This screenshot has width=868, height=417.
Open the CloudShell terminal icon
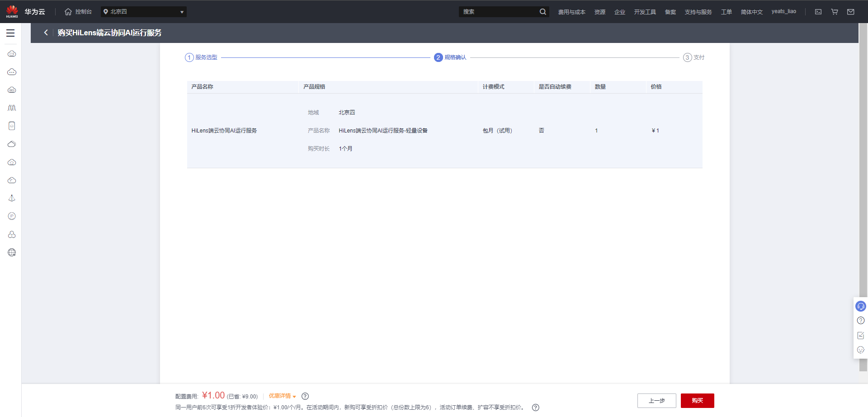[x=818, y=12]
